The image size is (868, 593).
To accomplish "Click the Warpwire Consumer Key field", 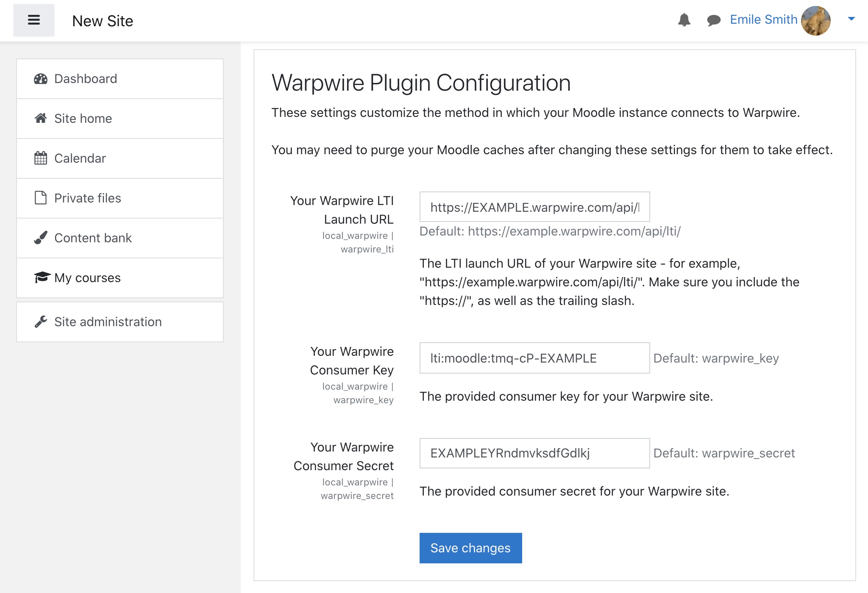I will pos(534,358).
